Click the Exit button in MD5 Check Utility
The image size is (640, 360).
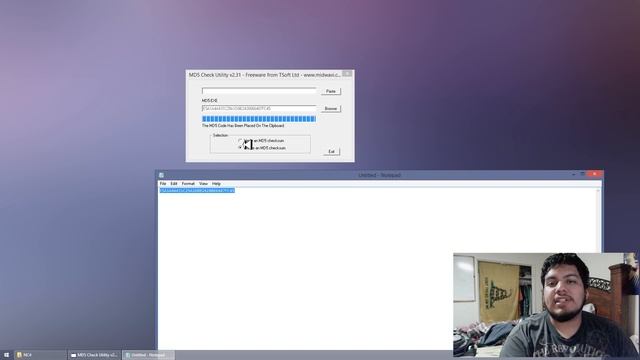click(x=331, y=151)
